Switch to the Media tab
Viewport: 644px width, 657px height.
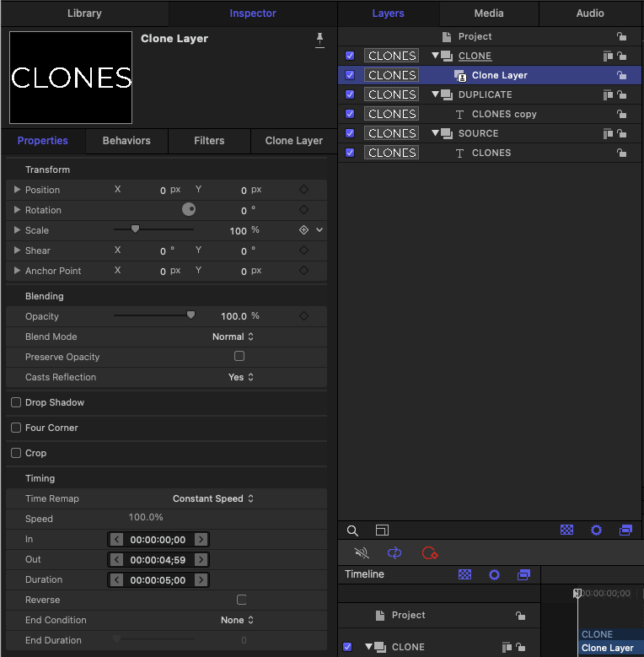tap(489, 13)
